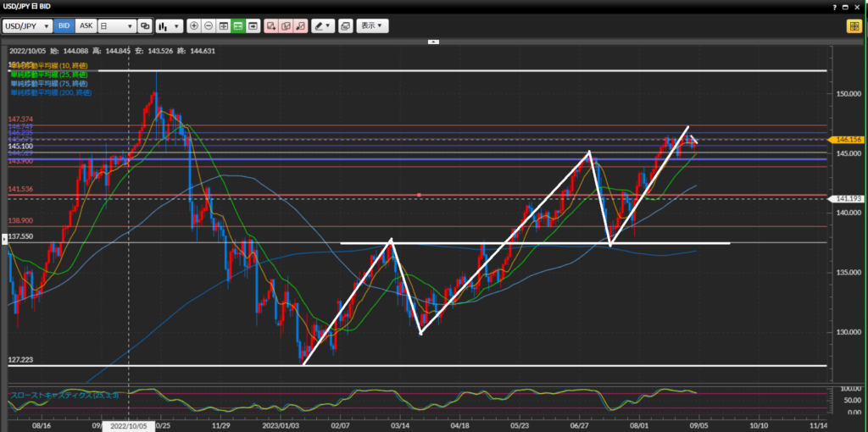This screenshot has height=432, width=868.
Task: Click the third pink indicator settings icon
Action: (x=300, y=26)
